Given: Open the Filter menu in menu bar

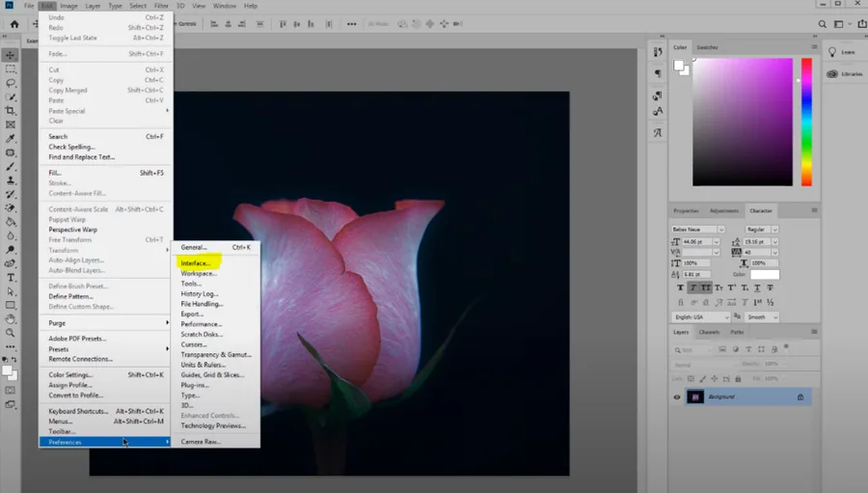Looking at the screenshot, I should [x=161, y=6].
